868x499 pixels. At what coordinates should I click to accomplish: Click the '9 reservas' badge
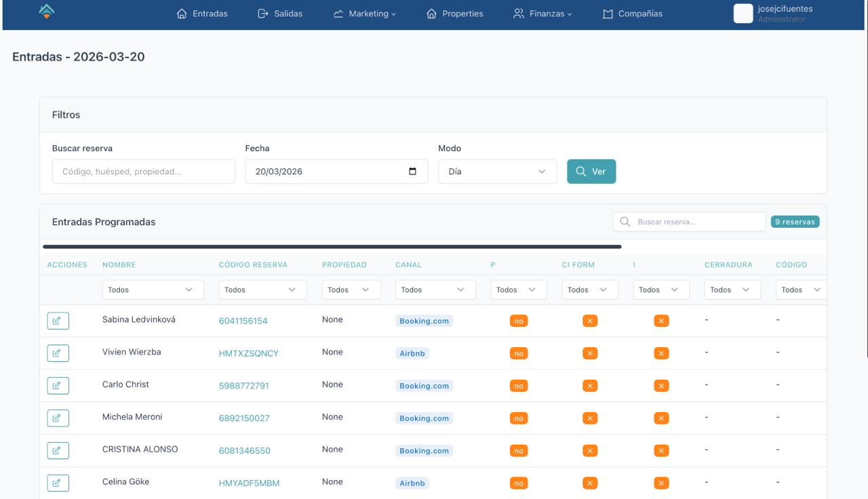point(795,222)
